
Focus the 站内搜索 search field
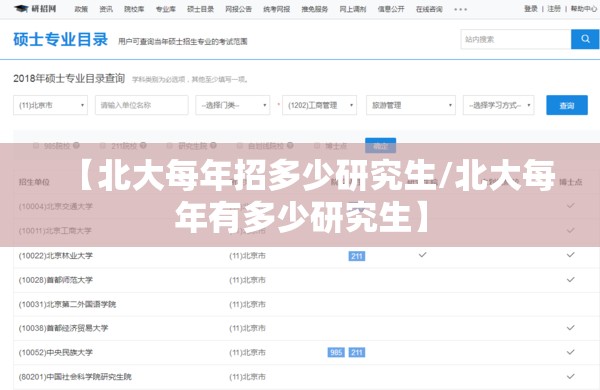click(516, 39)
